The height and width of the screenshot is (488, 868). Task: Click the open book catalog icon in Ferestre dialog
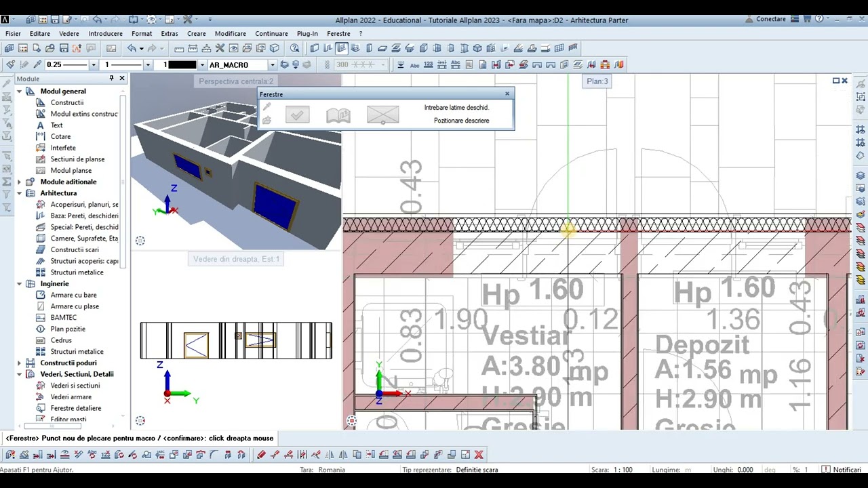[338, 115]
